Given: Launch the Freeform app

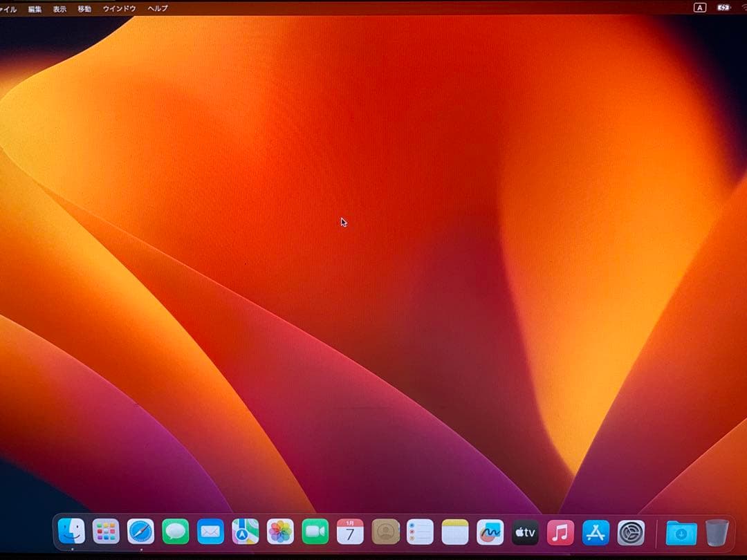Looking at the screenshot, I should [x=490, y=531].
